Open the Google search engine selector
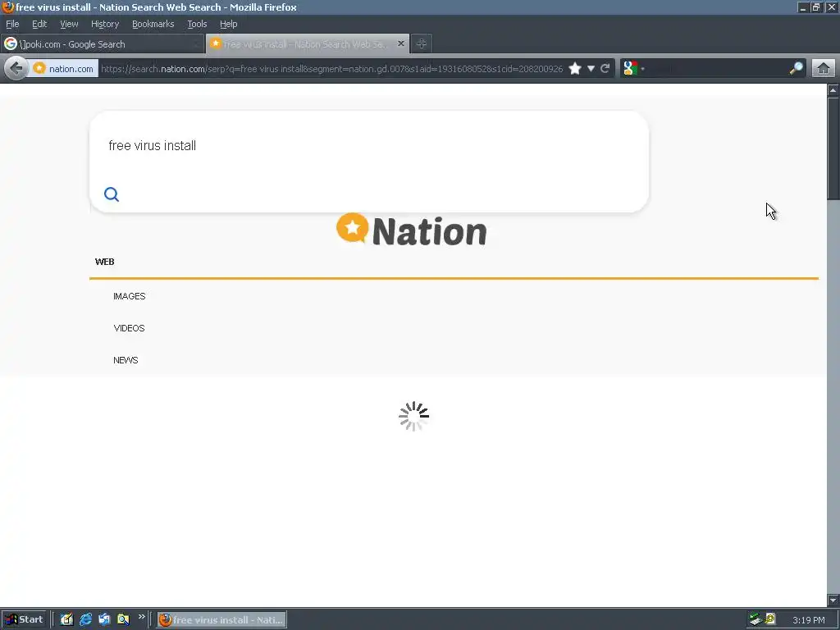 633,69
